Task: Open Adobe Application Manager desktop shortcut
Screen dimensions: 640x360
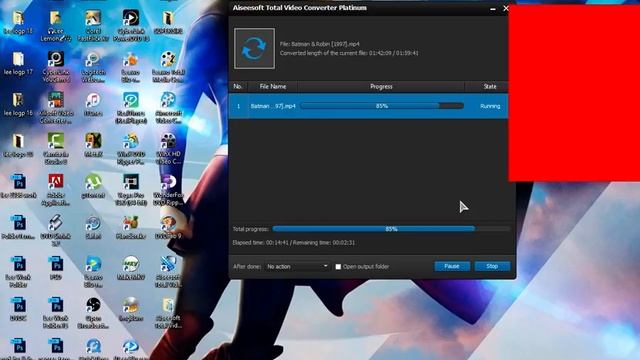Action: coord(56,190)
